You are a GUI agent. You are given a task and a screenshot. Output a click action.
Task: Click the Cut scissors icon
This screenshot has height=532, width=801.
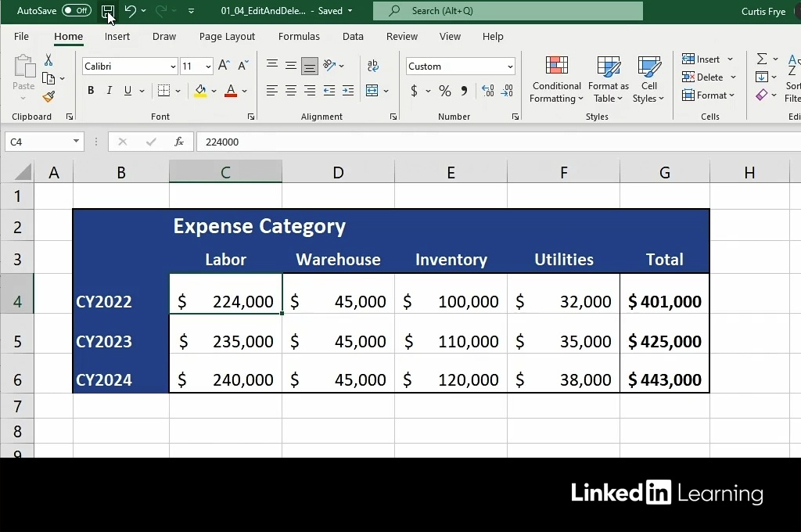(x=48, y=60)
